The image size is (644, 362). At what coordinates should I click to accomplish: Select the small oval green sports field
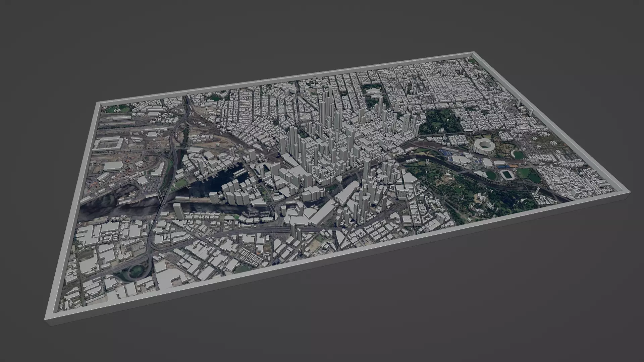[x=518, y=155]
